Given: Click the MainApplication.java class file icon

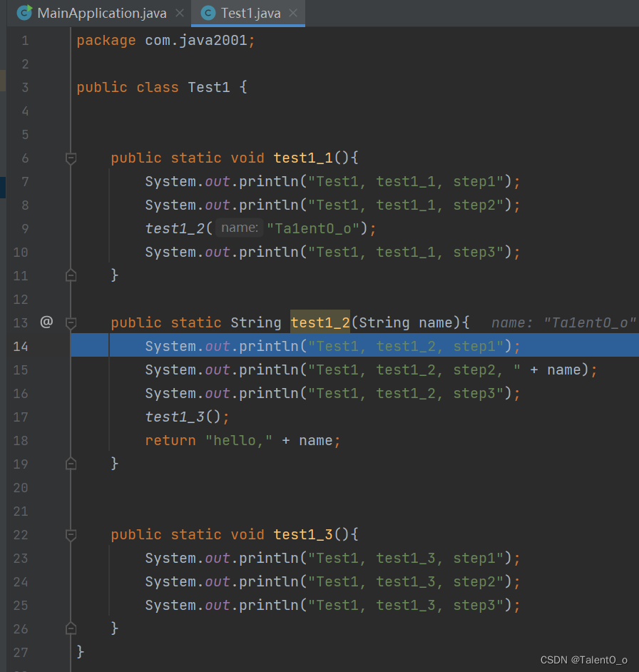Looking at the screenshot, I should click(24, 12).
